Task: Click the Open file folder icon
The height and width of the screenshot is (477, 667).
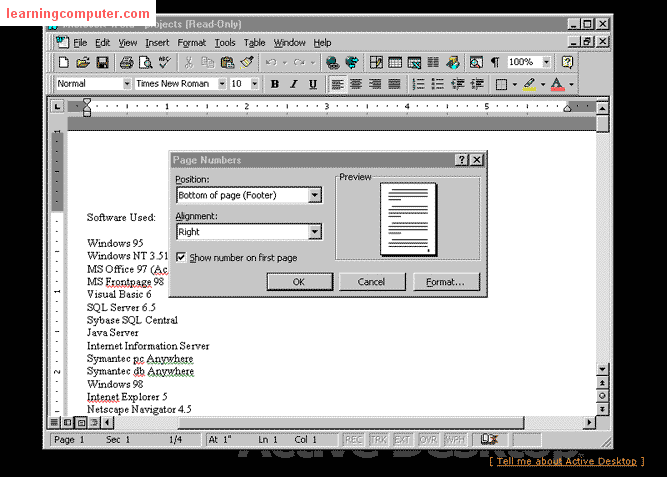Action: [83, 63]
